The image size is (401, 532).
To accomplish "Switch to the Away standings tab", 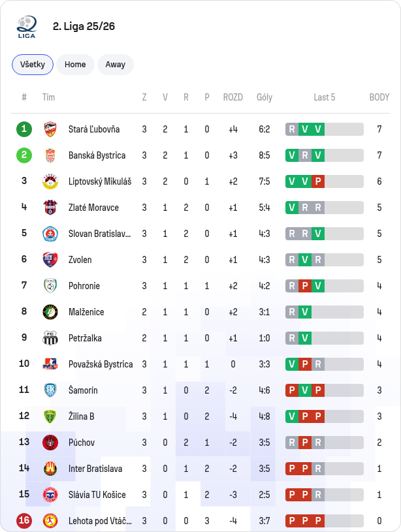I will point(116,65).
